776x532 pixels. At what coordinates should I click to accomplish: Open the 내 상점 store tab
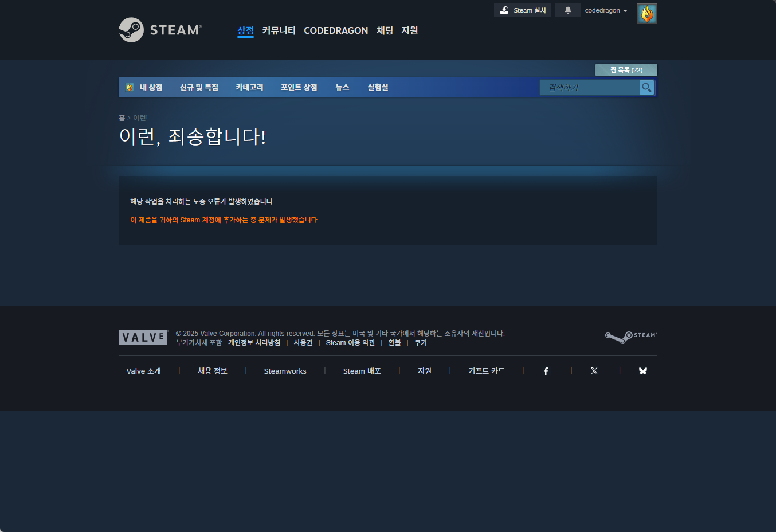click(x=144, y=87)
